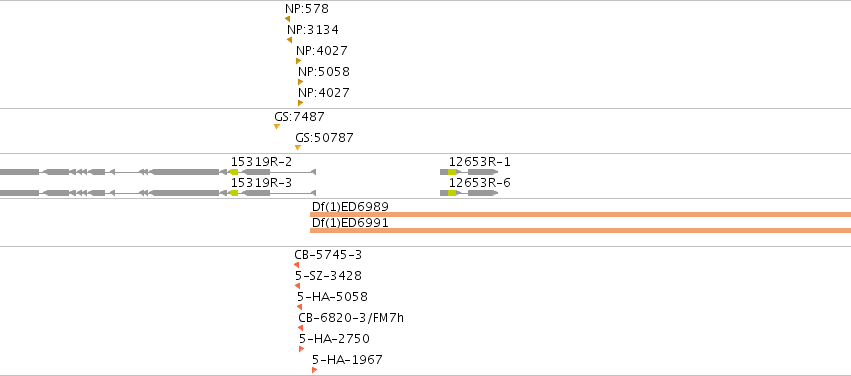This screenshot has height=376, width=851.
Task: Open the NP:578 label
Action: [x=307, y=9]
